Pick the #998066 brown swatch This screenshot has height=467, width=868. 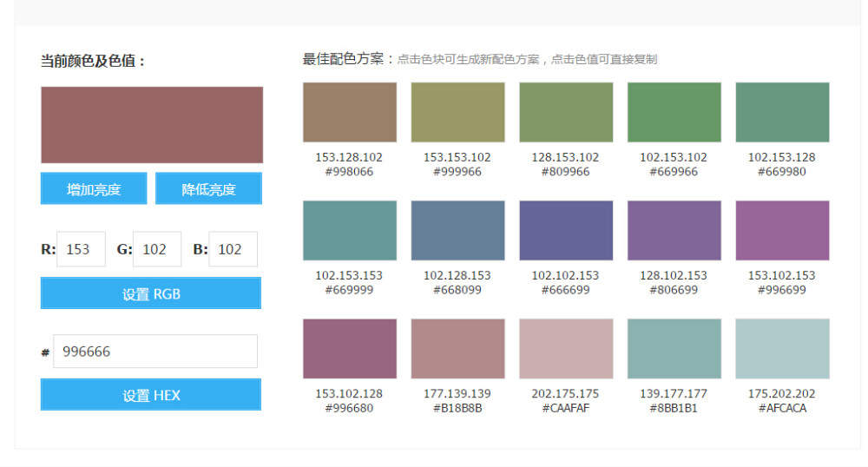pos(349,112)
